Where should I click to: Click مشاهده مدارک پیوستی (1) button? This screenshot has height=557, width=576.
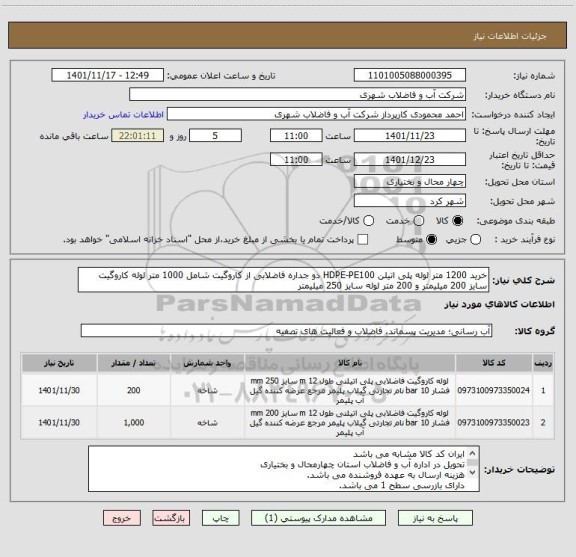pos(318,518)
